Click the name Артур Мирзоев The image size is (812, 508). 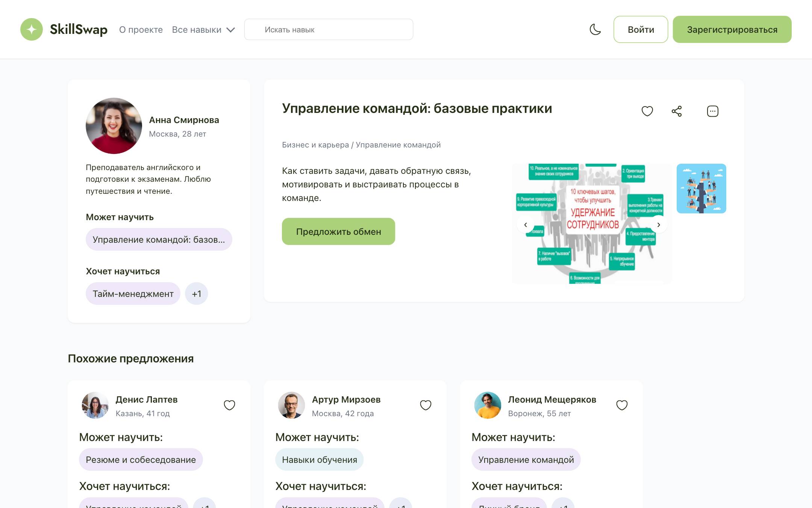point(346,400)
